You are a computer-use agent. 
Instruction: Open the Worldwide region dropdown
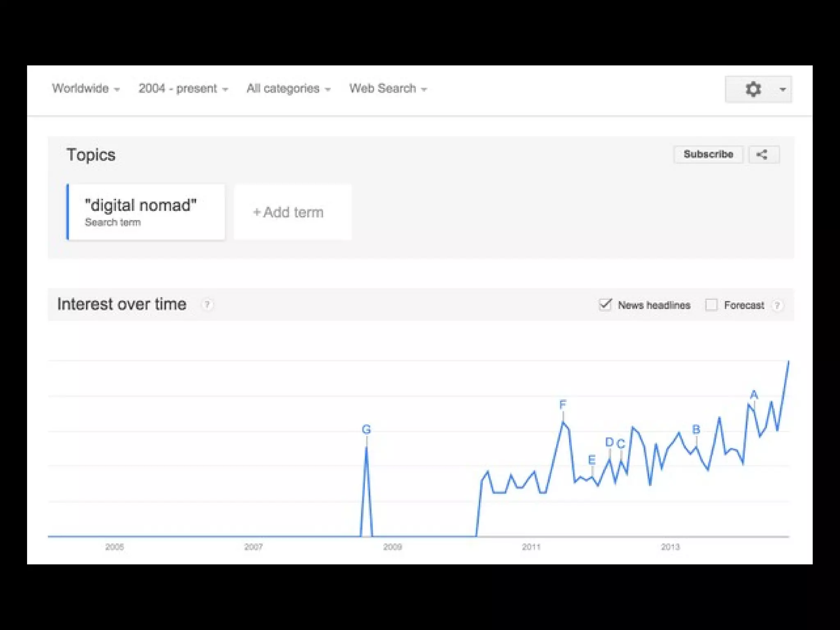click(x=85, y=89)
